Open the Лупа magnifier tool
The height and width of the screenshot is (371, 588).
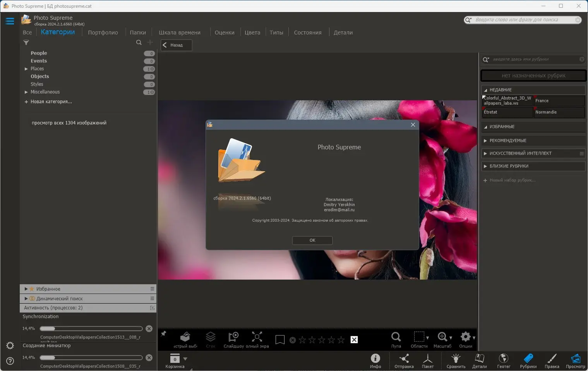pyautogui.click(x=396, y=340)
